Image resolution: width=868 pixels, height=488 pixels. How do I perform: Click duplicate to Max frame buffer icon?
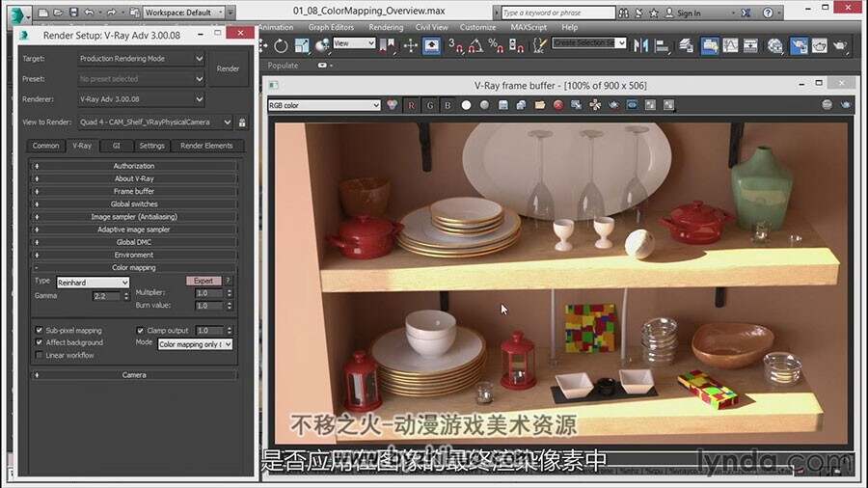point(577,105)
